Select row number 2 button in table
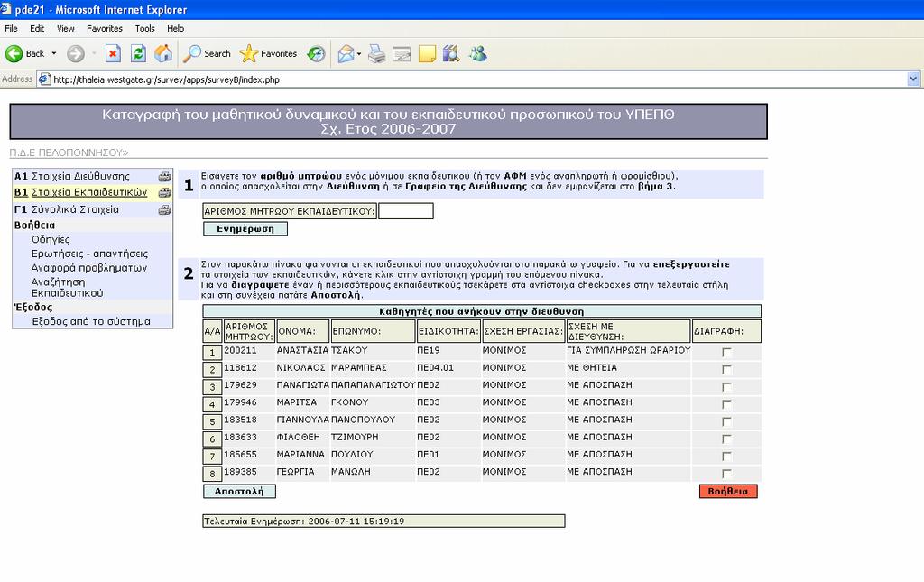 pyautogui.click(x=212, y=370)
